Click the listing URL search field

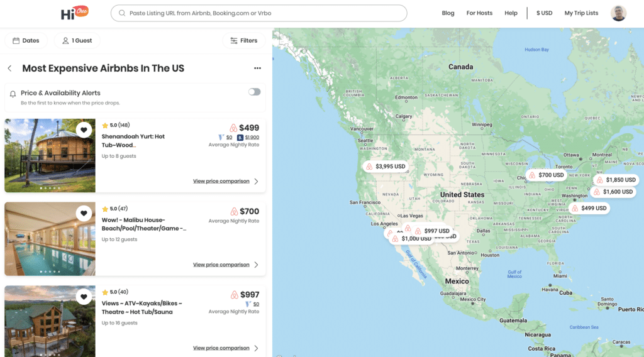(x=259, y=13)
